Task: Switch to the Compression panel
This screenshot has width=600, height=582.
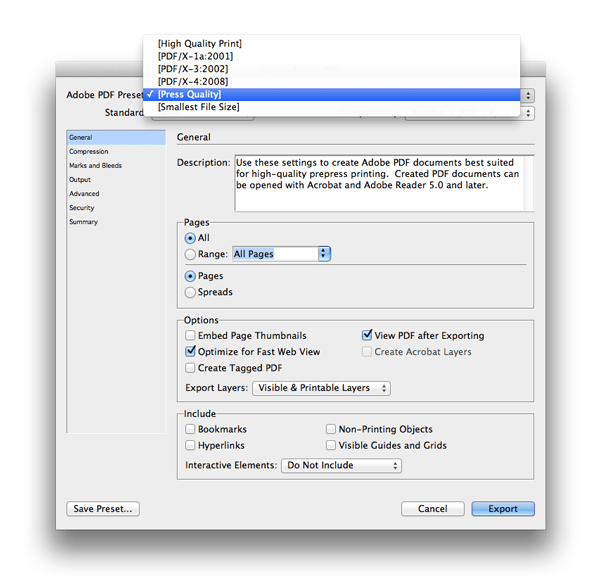Action: (116, 152)
